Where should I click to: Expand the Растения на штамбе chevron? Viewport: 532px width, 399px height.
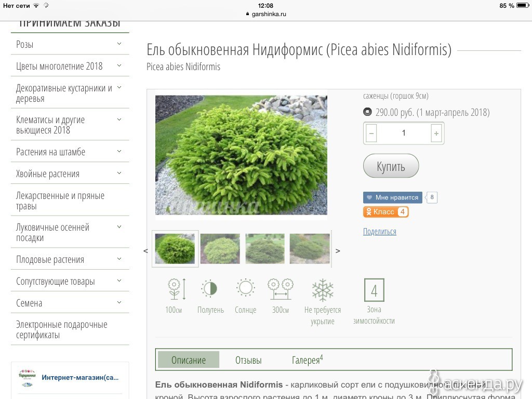click(119, 151)
